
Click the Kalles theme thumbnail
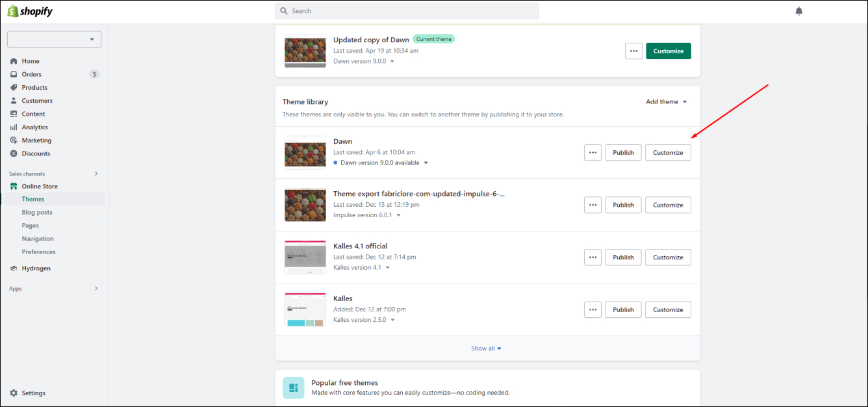coord(305,309)
